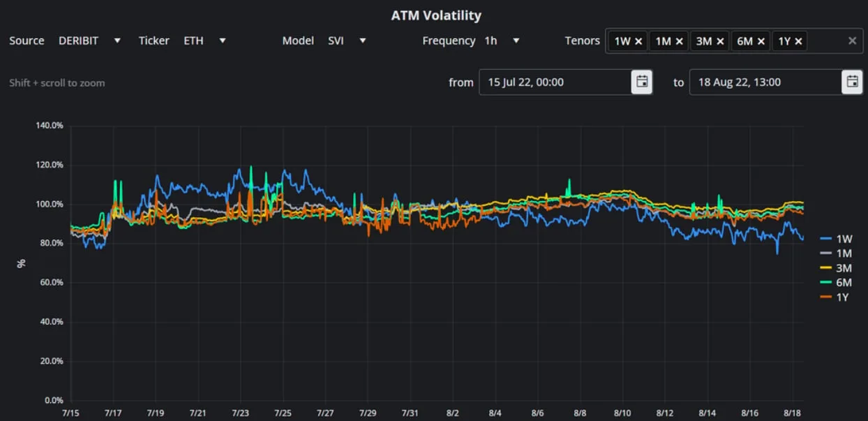Screen dimensions: 868x421
Task: Toggle the 6M series in the legend
Action: (x=837, y=283)
